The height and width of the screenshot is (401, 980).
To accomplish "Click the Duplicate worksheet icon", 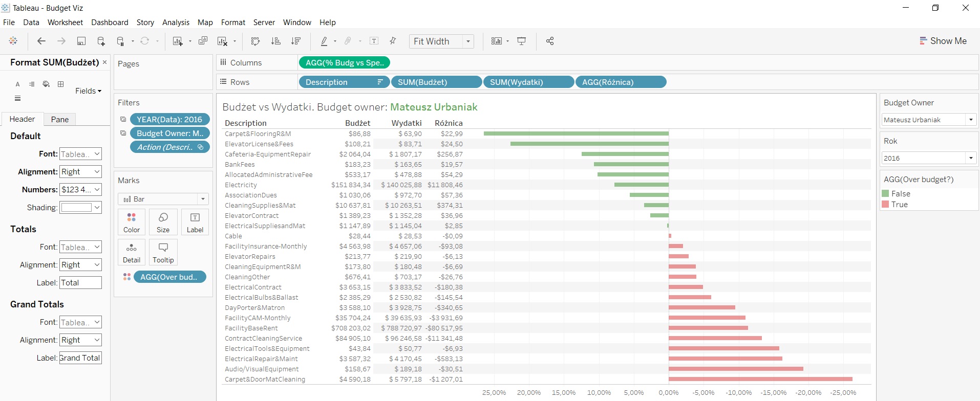I will click(x=203, y=41).
